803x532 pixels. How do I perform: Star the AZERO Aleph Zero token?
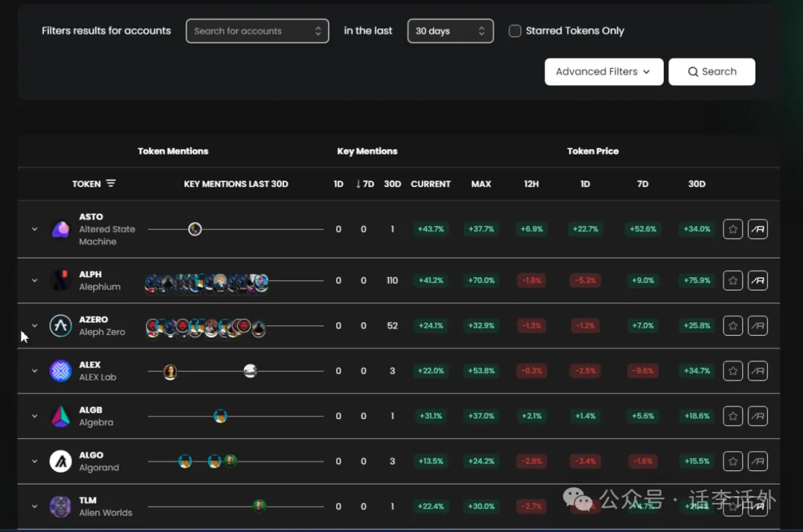click(733, 326)
